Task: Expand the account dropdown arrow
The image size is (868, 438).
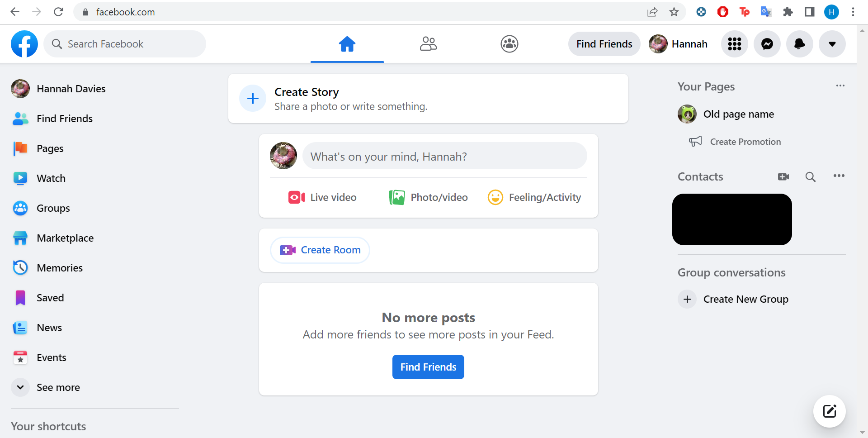Action: [832, 44]
